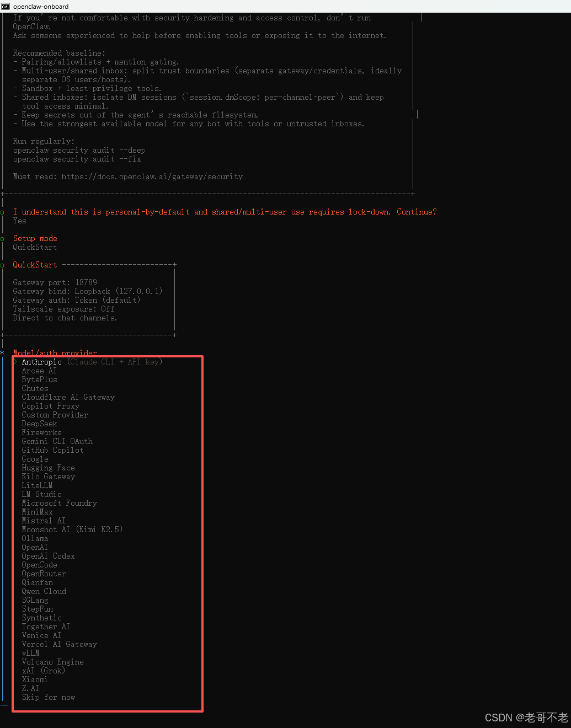Choose the plain OpenAI entry
This screenshot has width=571, height=728.
pos(35,547)
